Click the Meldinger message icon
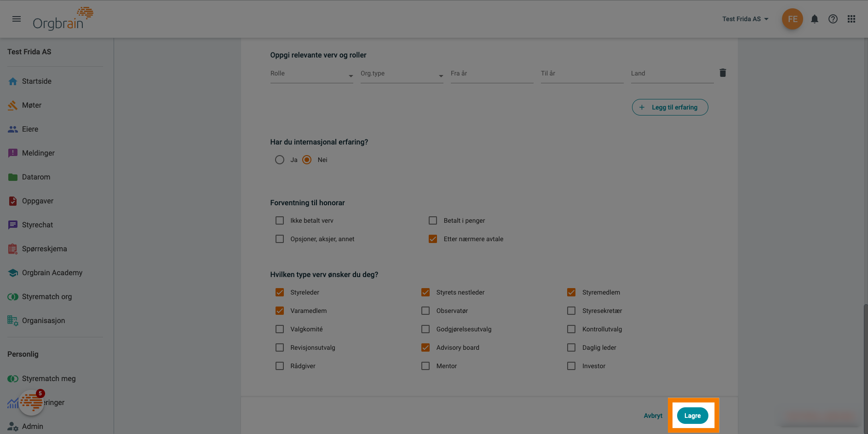Viewport: 868px width, 434px height. pyautogui.click(x=13, y=153)
